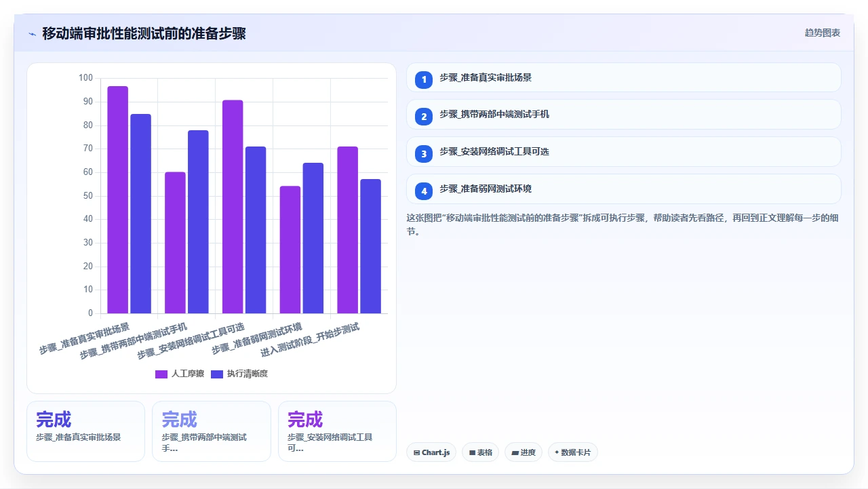This screenshot has width=868, height=489.
Task: Click the title 移动端审批性能测试前的准备步骤
Action: pos(144,33)
